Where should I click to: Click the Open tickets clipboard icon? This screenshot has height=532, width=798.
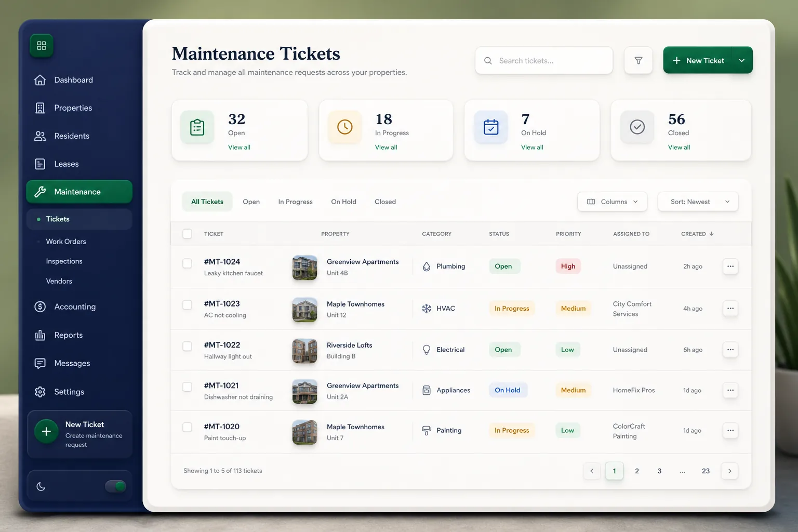tap(197, 127)
